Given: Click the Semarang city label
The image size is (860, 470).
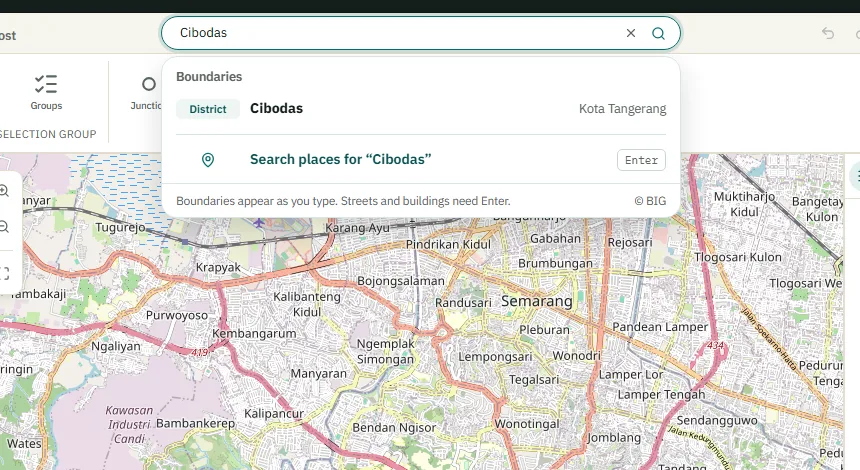Looking at the screenshot, I should click(536, 301).
